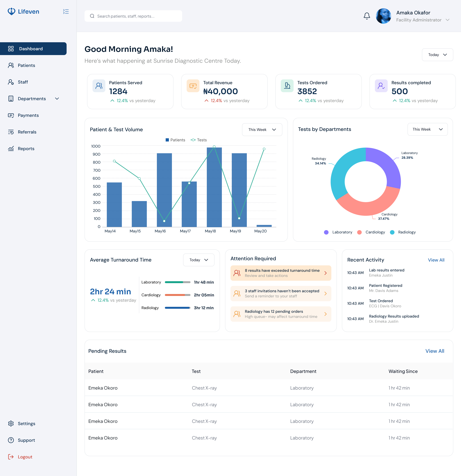Click the Results completed card icon
The width and height of the screenshot is (461, 476).
pyautogui.click(x=381, y=86)
